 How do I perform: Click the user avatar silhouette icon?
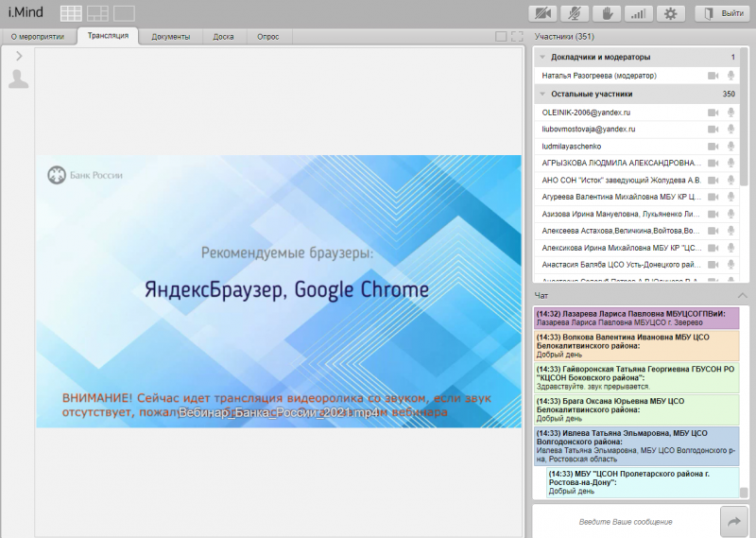point(18,79)
